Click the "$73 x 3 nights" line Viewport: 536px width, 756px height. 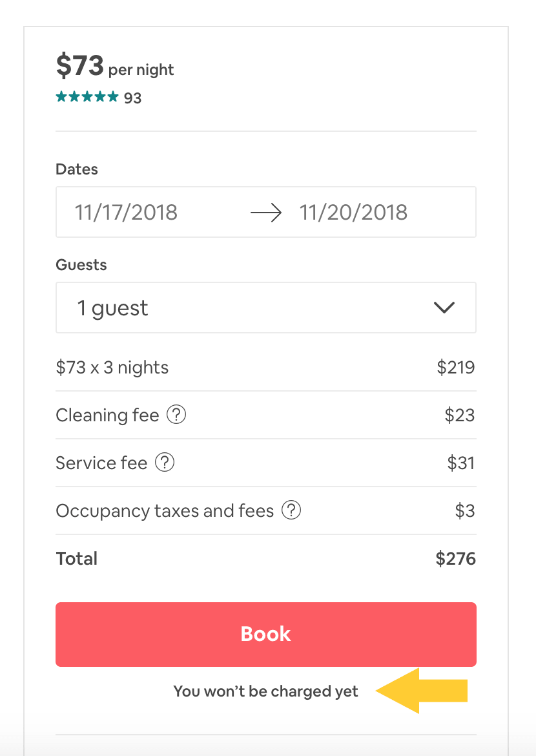point(112,368)
